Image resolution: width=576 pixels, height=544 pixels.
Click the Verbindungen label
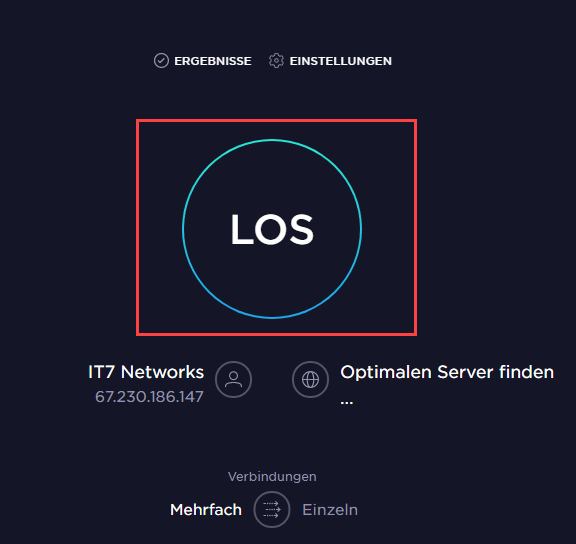(272, 477)
